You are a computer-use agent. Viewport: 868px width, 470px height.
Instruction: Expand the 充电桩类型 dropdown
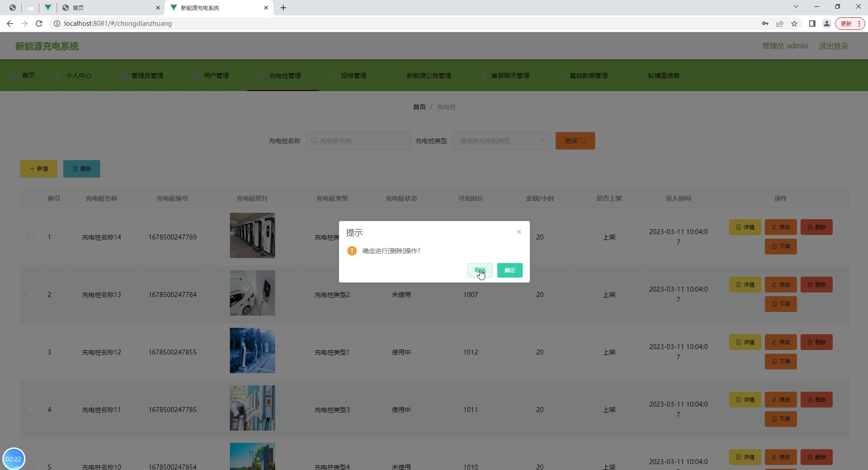pyautogui.click(x=501, y=141)
